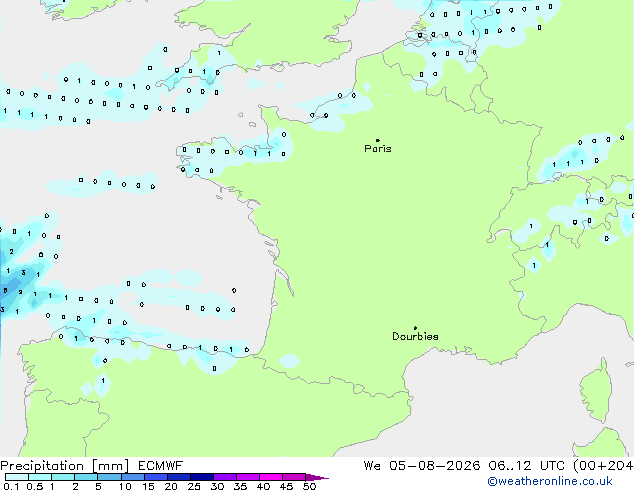Select the 40–45 mm magenta legend swatch

[x=271, y=477]
